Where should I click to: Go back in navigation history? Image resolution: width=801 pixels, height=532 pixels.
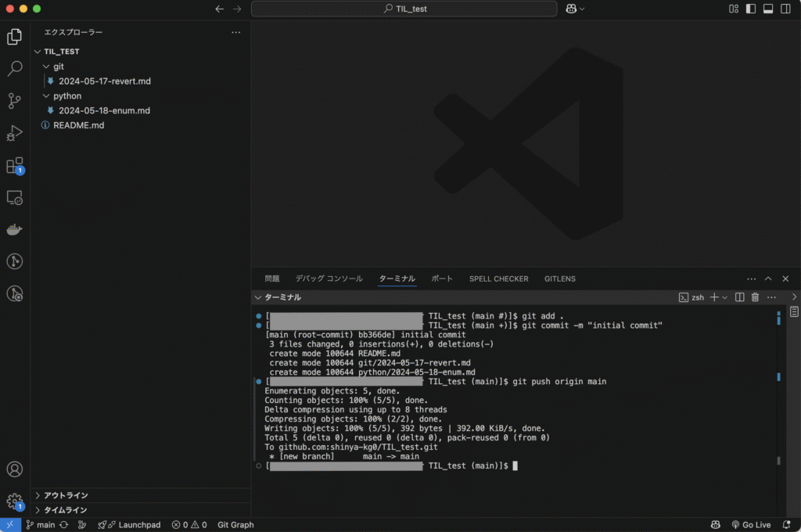pos(220,9)
